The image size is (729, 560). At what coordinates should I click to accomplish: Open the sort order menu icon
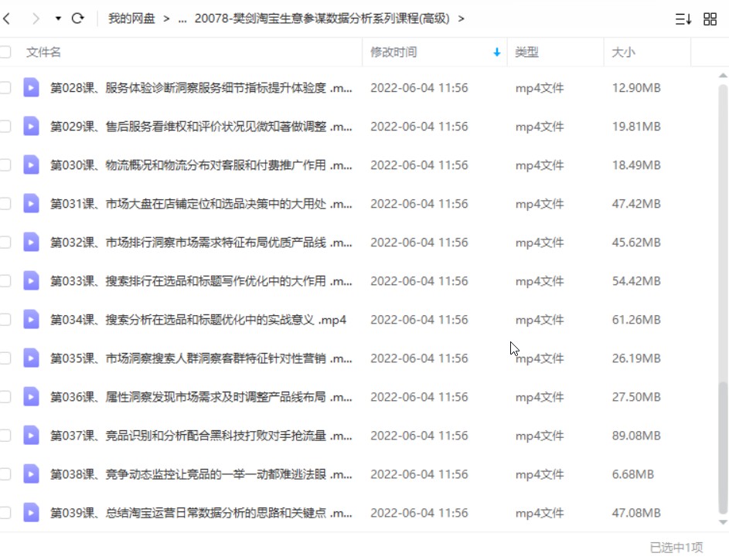click(x=683, y=19)
